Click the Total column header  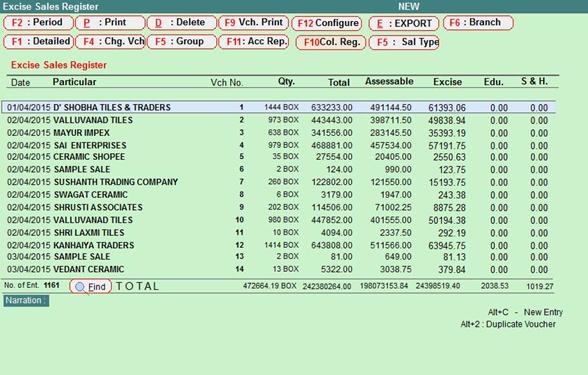click(339, 82)
